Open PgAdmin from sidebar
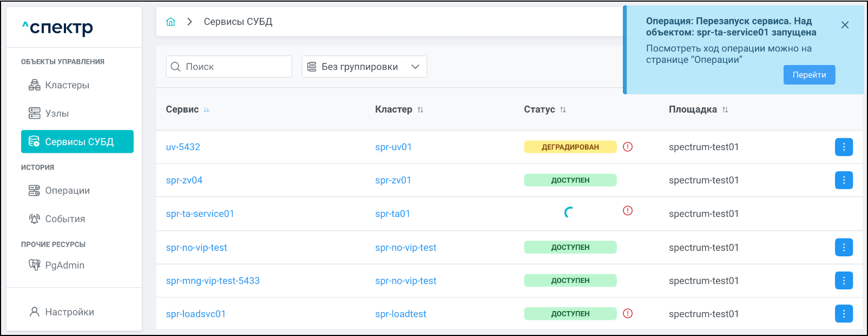 click(x=64, y=265)
